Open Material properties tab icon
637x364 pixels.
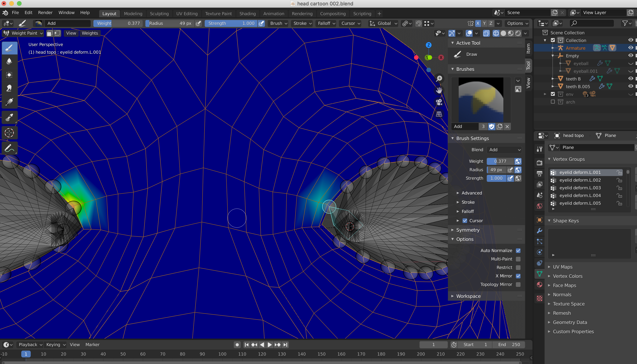540,285
